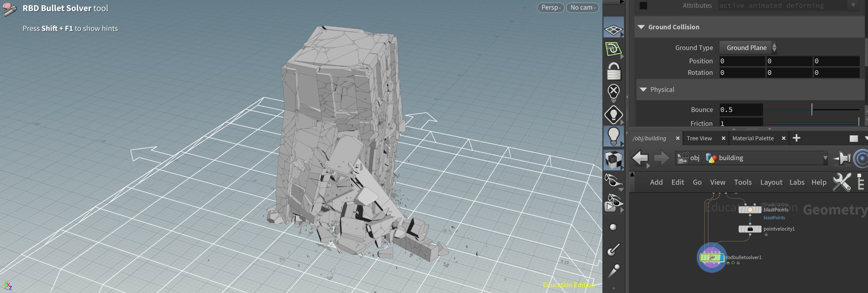
Task: Open the Help menu
Action: [x=819, y=182]
